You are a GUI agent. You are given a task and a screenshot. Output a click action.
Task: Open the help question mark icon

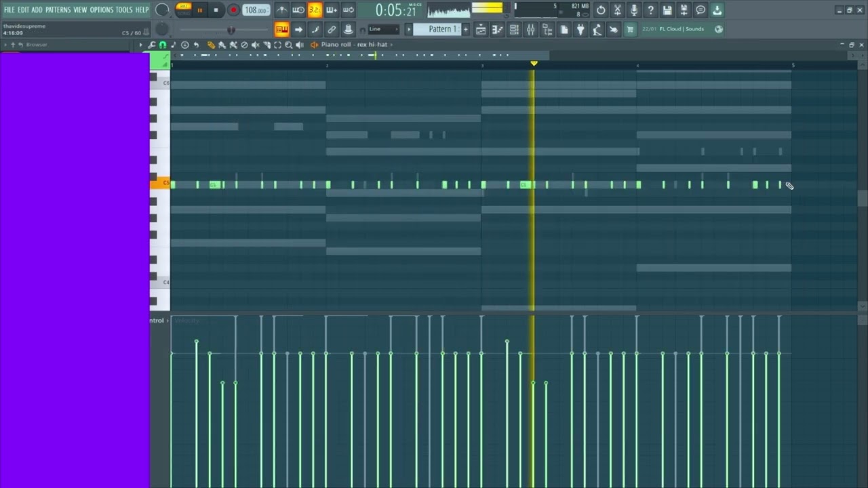point(650,10)
